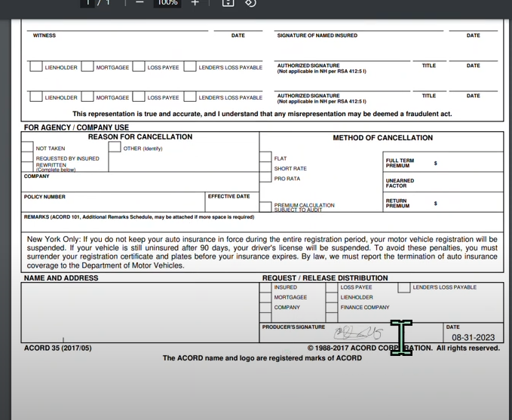This screenshot has width=512, height=420.
Task: Check LIENHOLDER under Request / Release Distribution
Action: pyautogui.click(x=332, y=297)
